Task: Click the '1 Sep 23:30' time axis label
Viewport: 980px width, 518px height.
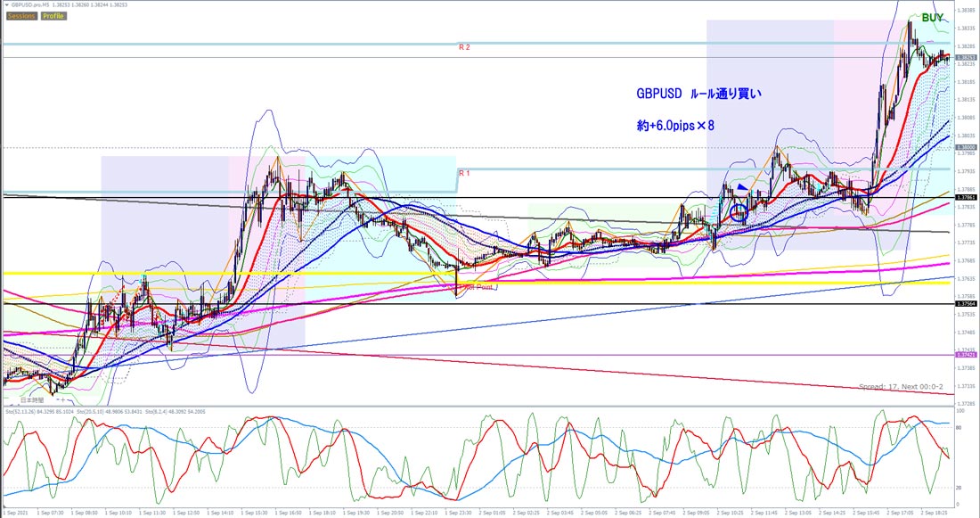Action: click(458, 513)
